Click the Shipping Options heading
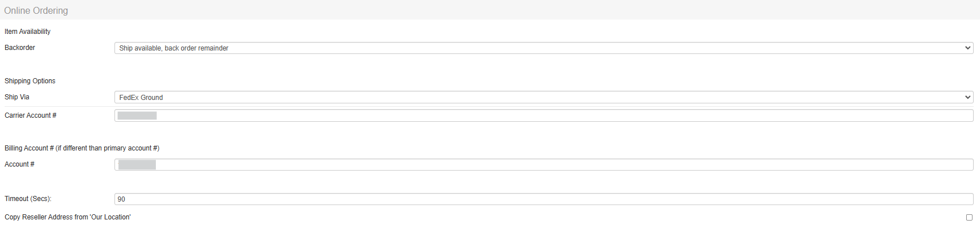This screenshot has width=980, height=243. 30,81
